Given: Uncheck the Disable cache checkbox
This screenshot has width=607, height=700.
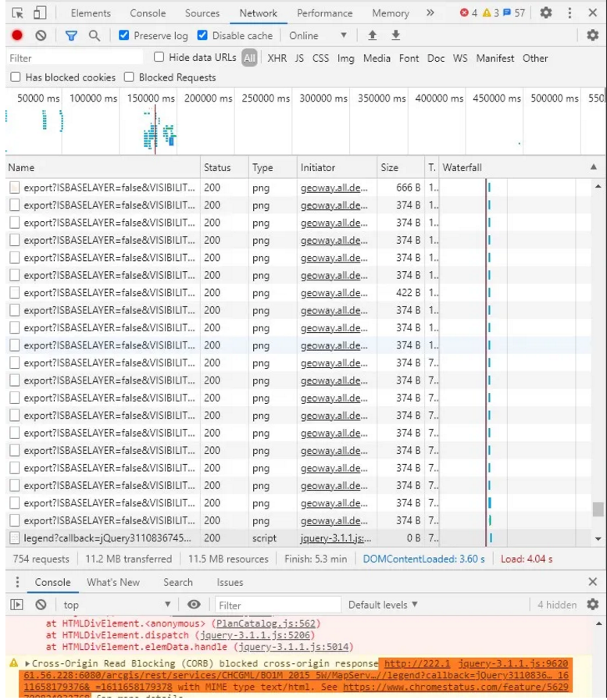Looking at the screenshot, I should [x=202, y=36].
